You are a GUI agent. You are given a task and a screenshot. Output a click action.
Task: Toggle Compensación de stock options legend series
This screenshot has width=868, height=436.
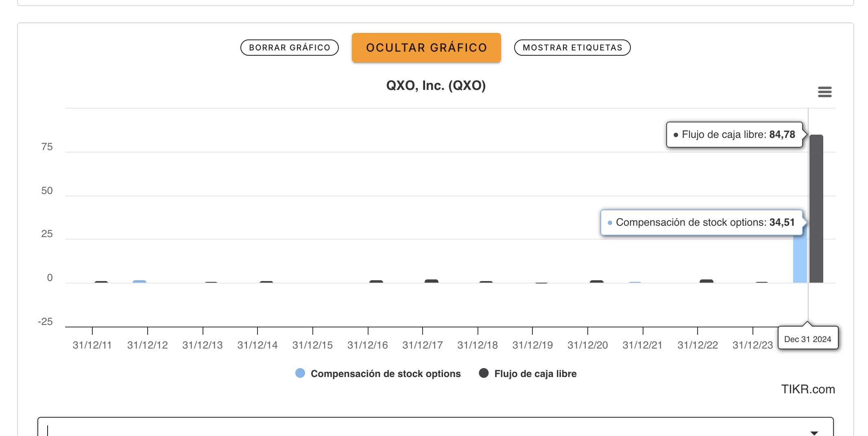click(x=385, y=374)
